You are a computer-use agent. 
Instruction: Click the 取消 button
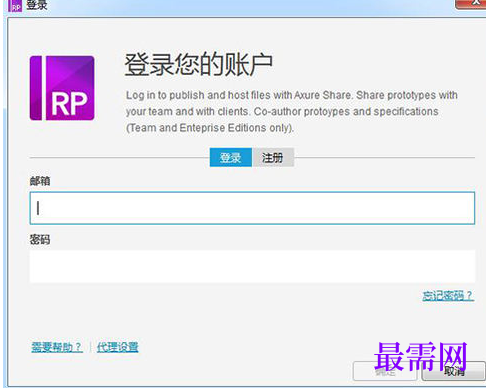(x=454, y=371)
